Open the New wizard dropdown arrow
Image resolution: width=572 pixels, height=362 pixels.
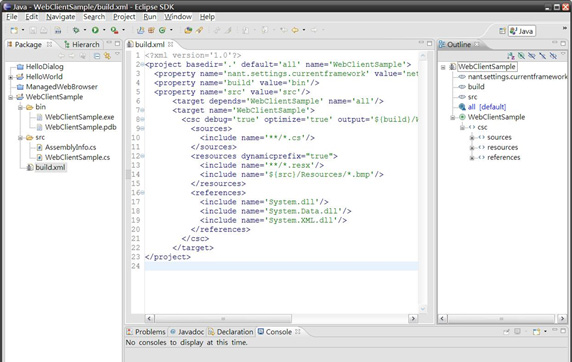coord(23,30)
